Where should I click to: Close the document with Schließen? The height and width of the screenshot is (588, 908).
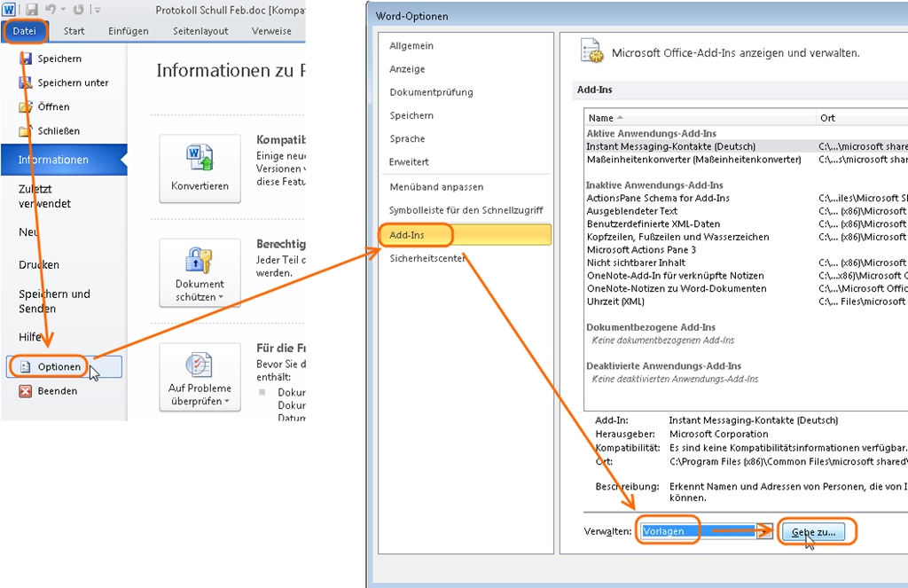tap(59, 130)
